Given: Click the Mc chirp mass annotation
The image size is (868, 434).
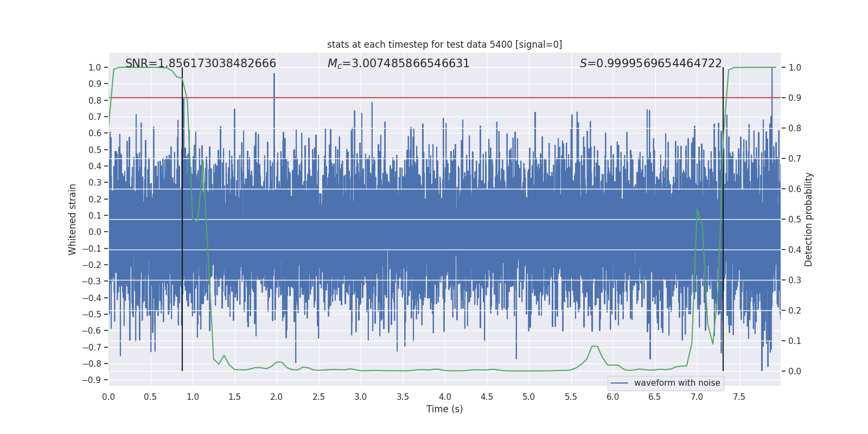Looking at the screenshot, I should (398, 63).
